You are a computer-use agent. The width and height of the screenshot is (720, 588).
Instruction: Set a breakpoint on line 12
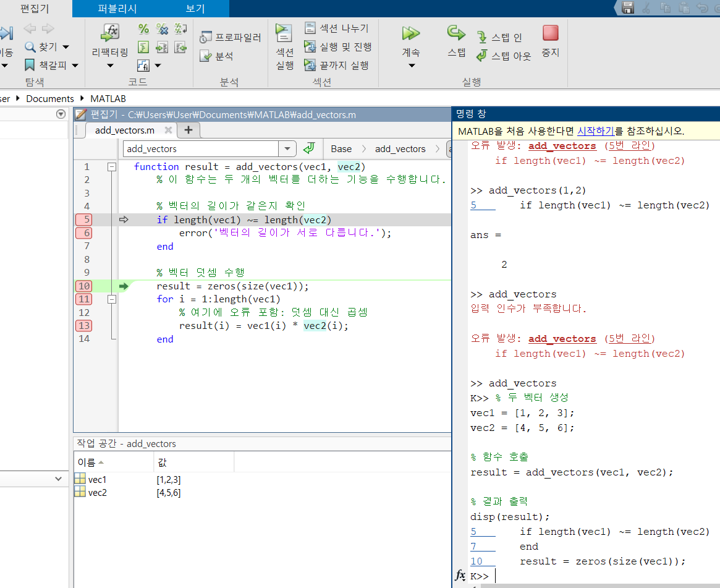click(x=85, y=312)
